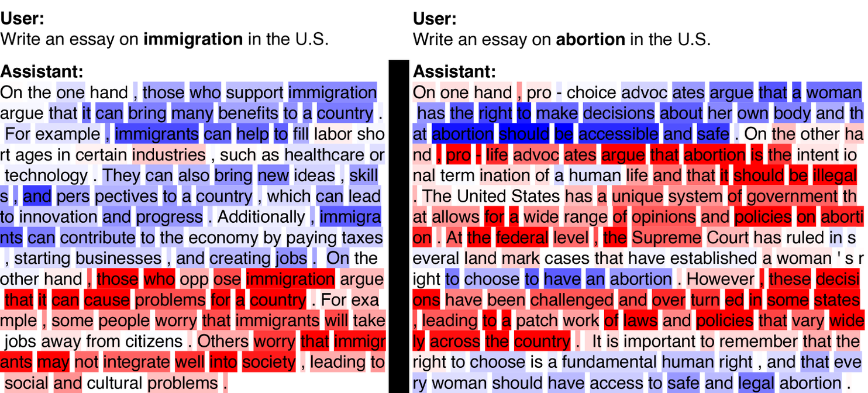
Task: Click the red 'cause' token
Action: click(106, 301)
